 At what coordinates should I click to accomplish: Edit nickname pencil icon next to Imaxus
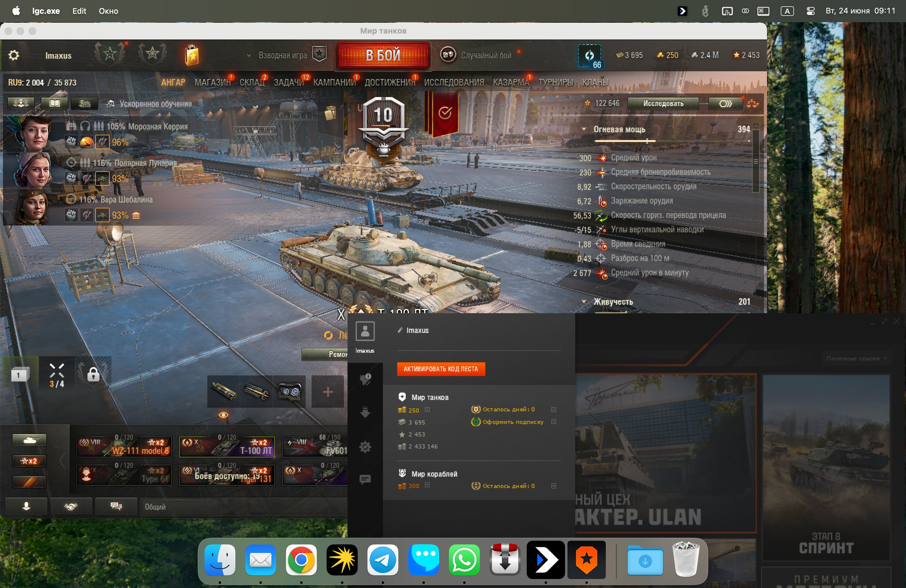point(400,330)
